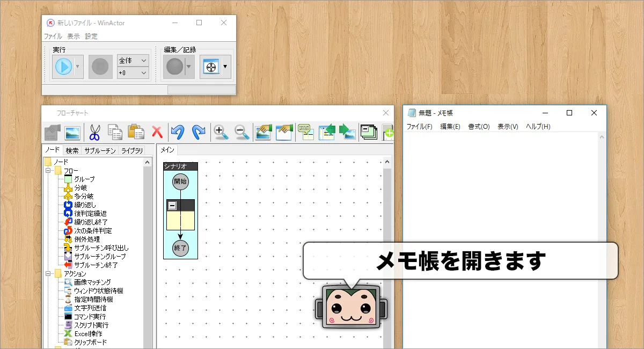Screen dimensions: 644x349
Task: Click the speech bubble comment icon
Action: pos(306,132)
